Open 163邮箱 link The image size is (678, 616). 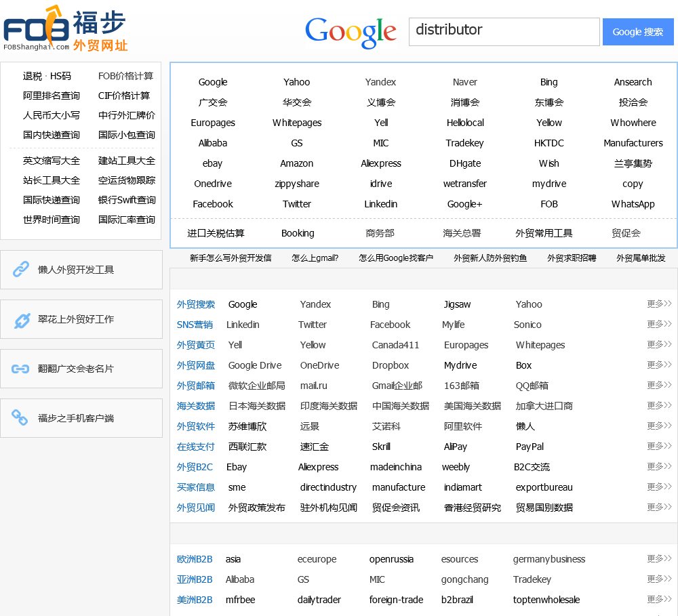[x=461, y=386]
